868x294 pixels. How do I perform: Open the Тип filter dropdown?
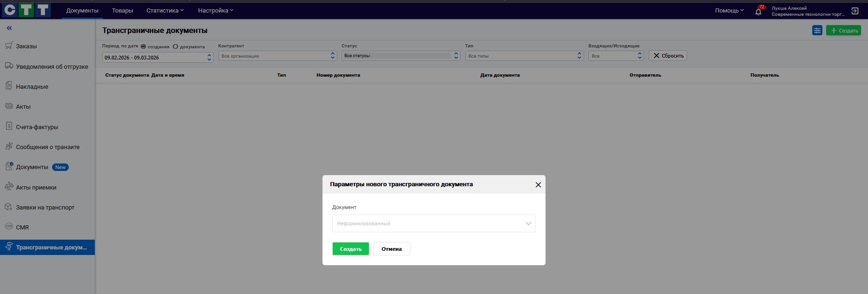[524, 56]
